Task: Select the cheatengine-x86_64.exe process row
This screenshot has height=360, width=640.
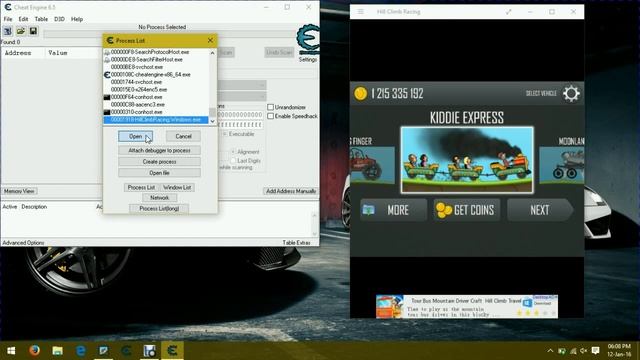Action: [x=156, y=75]
